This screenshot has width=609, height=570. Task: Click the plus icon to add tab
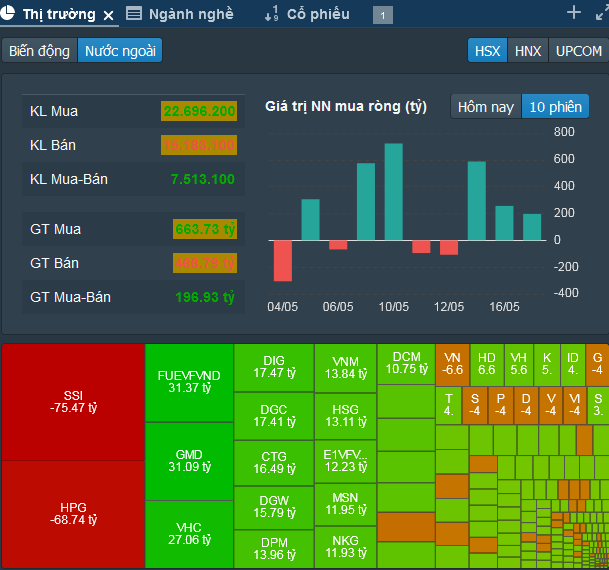coord(573,13)
